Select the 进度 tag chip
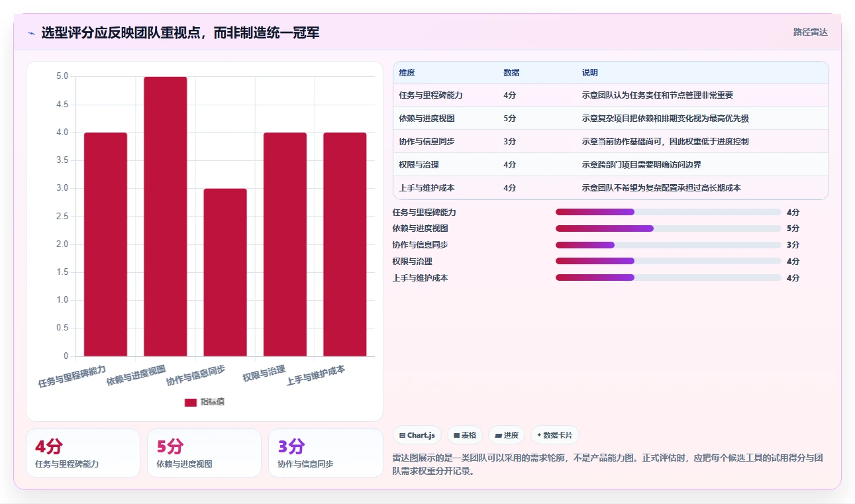The height and width of the screenshot is (504, 855). pyautogui.click(x=507, y=435)
